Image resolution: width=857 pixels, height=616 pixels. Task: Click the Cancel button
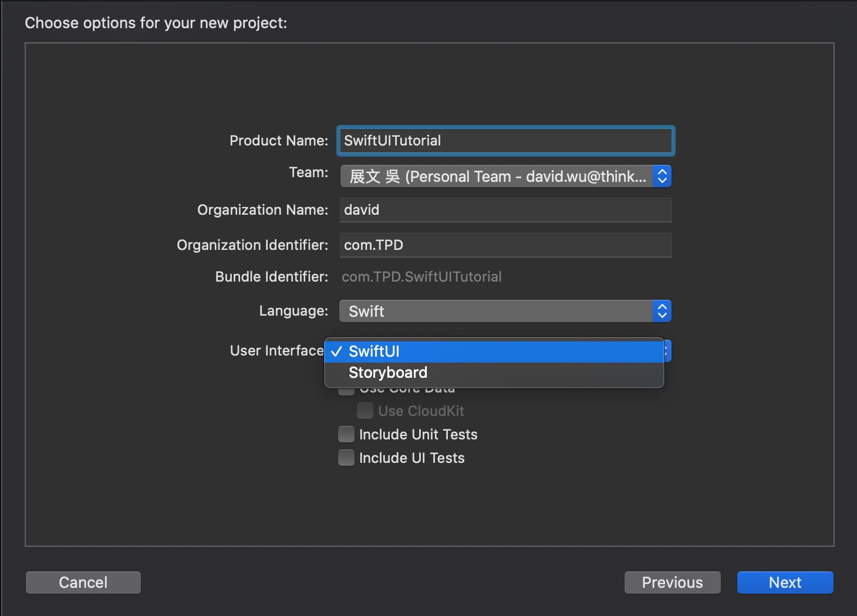(83, 583)
